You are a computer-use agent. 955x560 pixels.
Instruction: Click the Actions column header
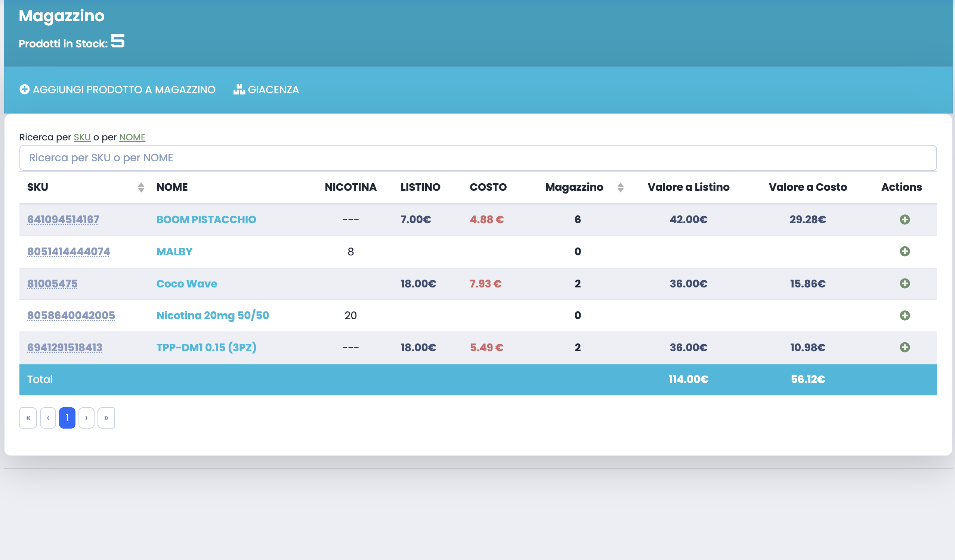902,187
